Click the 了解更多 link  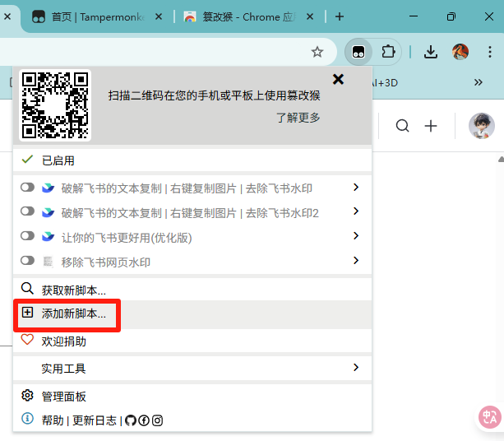click(298, 118)
